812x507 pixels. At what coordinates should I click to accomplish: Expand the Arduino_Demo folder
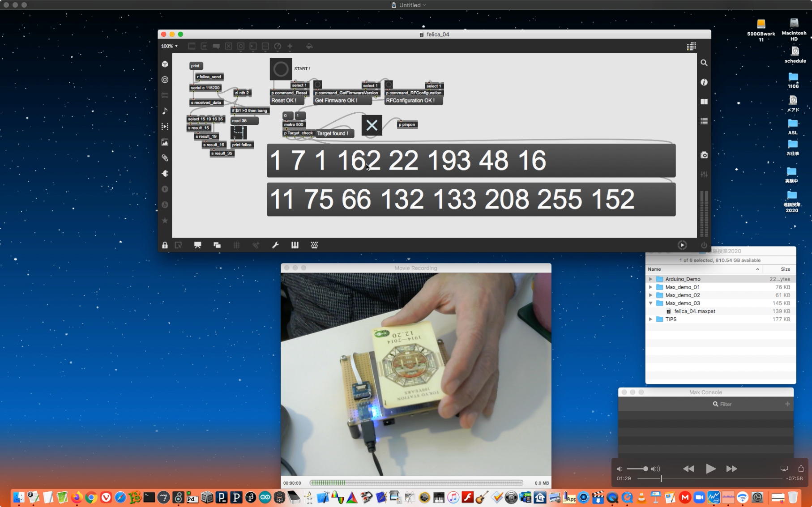pos(650,279)
